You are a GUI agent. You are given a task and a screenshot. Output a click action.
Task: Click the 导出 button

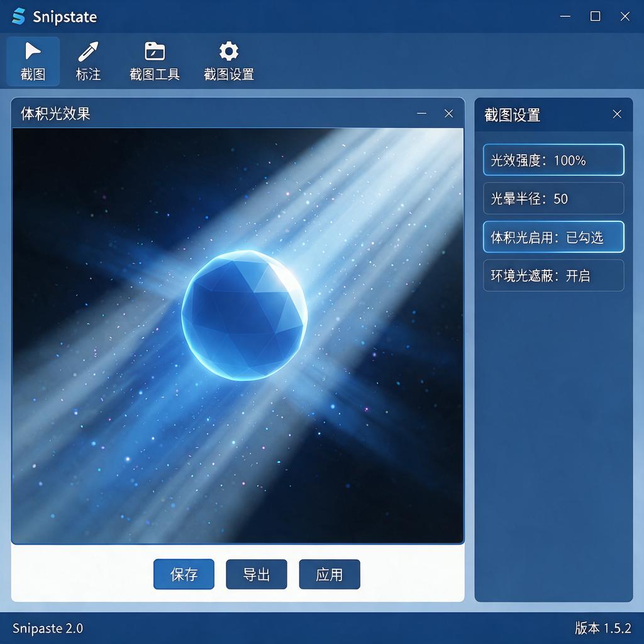point(257,574)
